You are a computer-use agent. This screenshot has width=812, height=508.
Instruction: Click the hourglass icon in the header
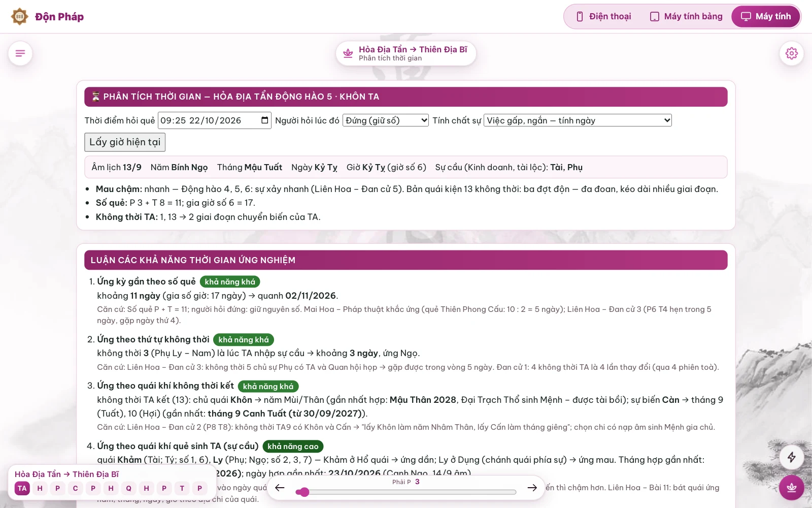click(95, 97)
